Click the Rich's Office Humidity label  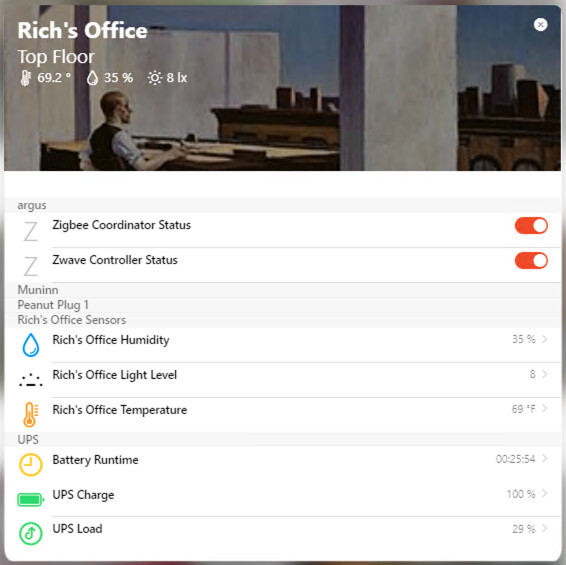coord(111,340)
